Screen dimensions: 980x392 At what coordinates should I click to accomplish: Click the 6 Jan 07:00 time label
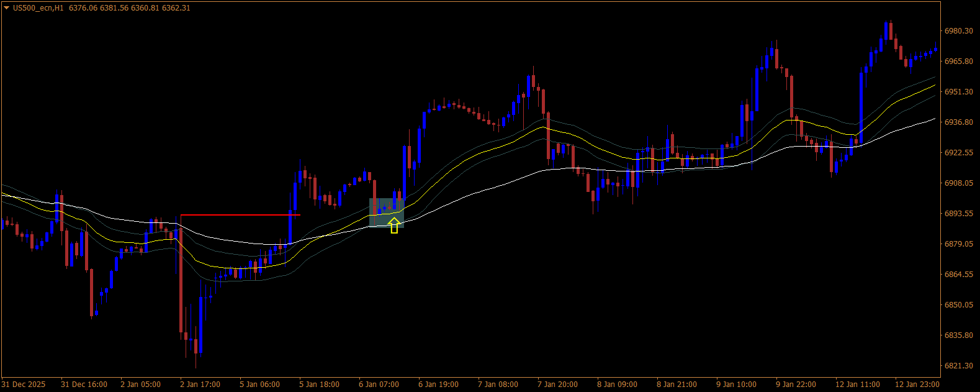379,385
